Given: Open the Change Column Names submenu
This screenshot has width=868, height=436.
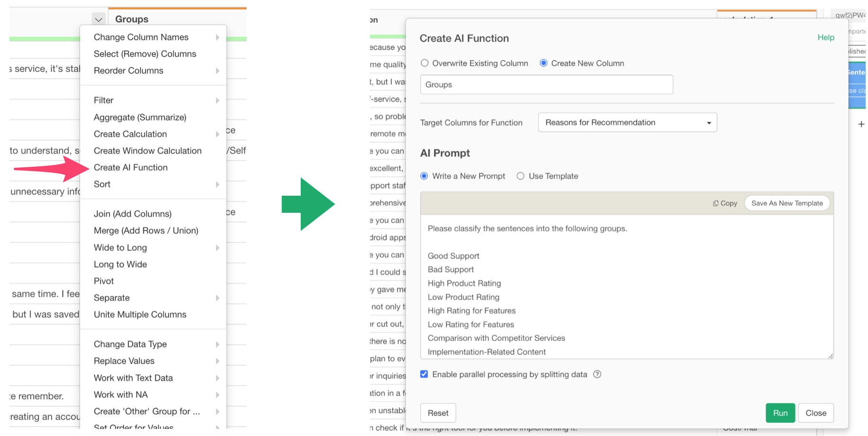Looking at the screenshot, I should click(153, 37).
